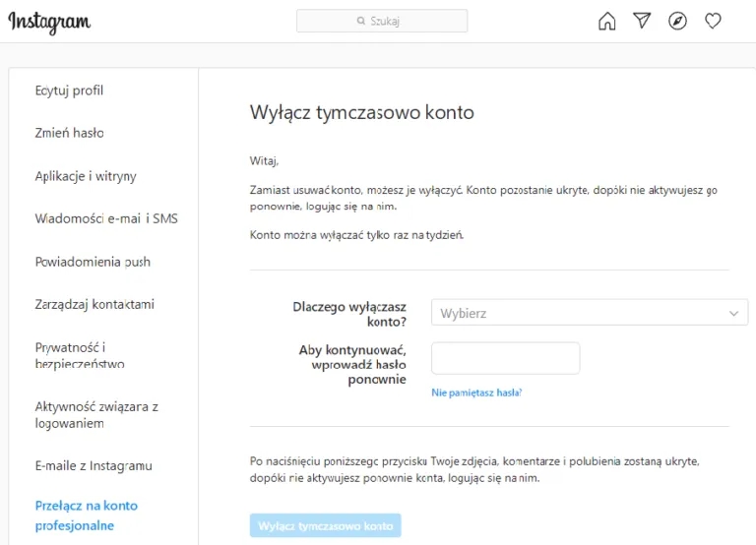Open direct messages paper plane icon
This screenshot has width=756, height=545.
click(643, 21)
